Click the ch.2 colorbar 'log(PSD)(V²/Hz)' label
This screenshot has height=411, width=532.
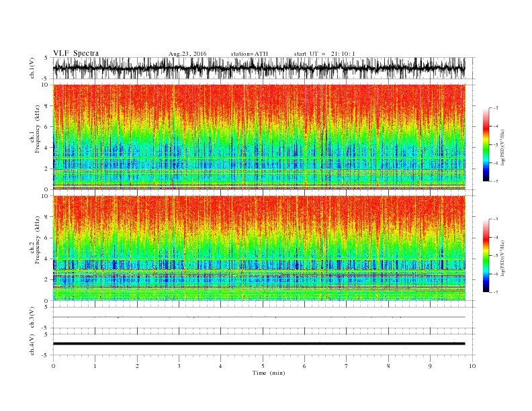502,258
